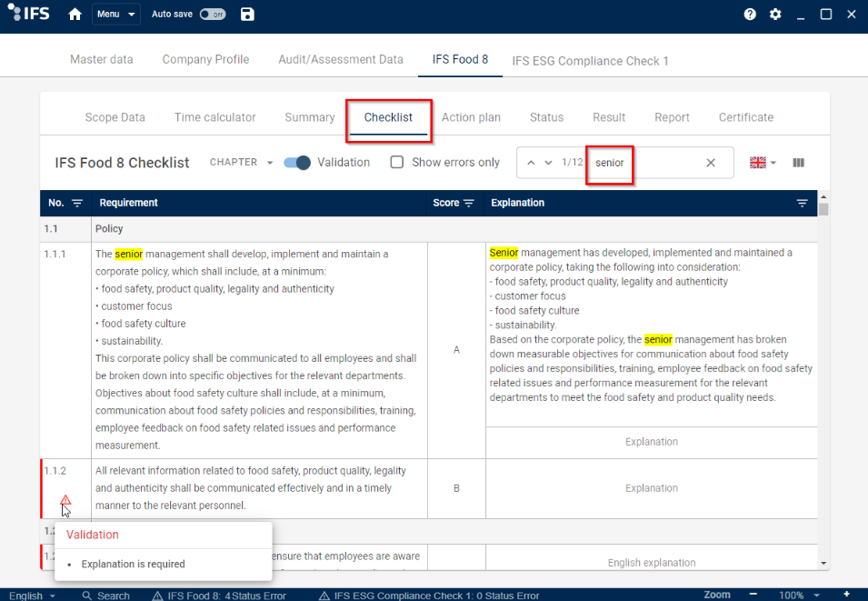Click the empty Explanation field for row 1.1.2

point(652,488)
